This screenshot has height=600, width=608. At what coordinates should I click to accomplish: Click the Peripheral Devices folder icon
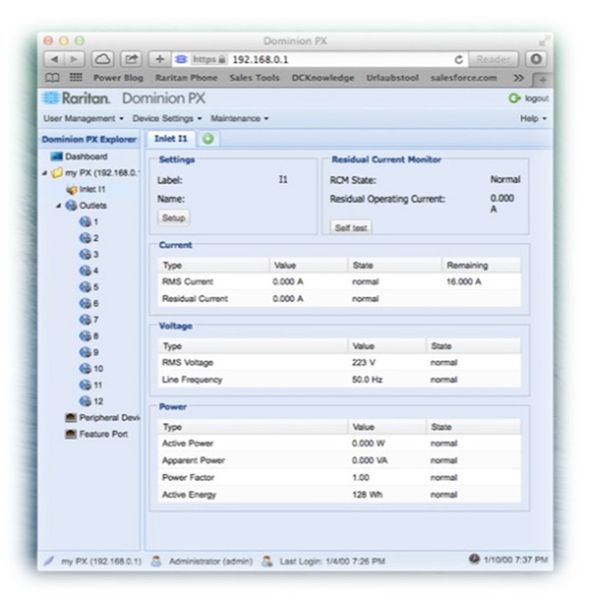coord(71,418)
